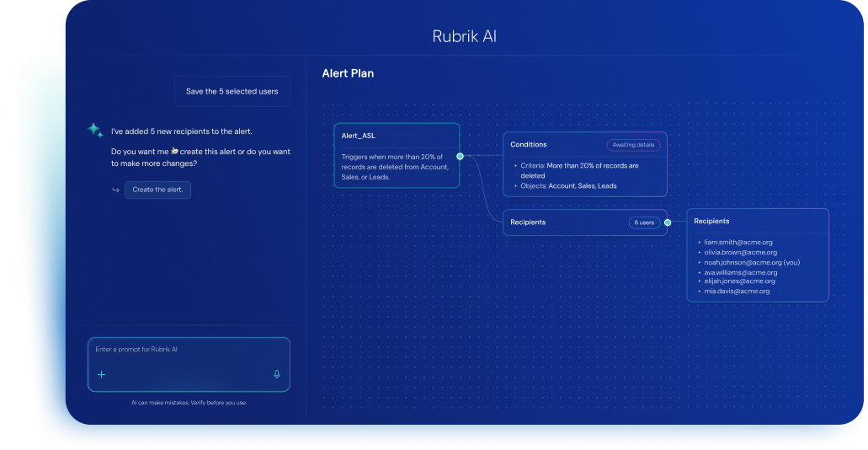Click the Objects: Account, Sales, Leads line
This screenshot has height=450, width=868.
point(568,185)
